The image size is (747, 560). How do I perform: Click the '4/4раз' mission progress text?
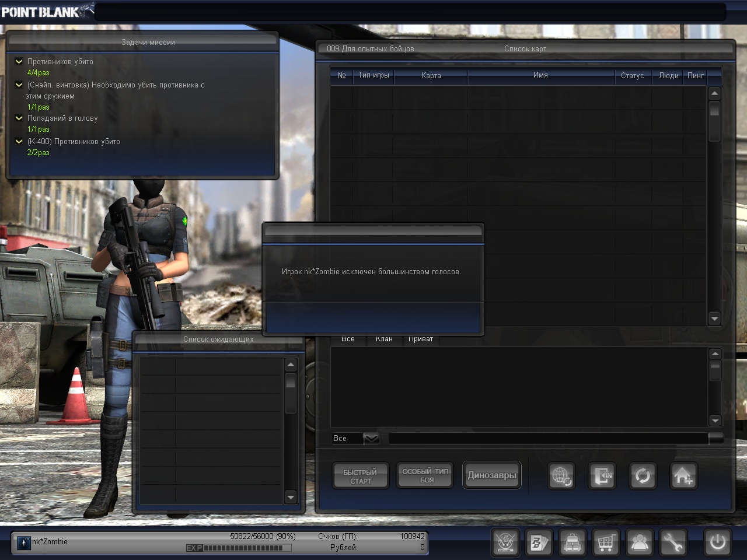pyautogui.click(x=38, y=73)
